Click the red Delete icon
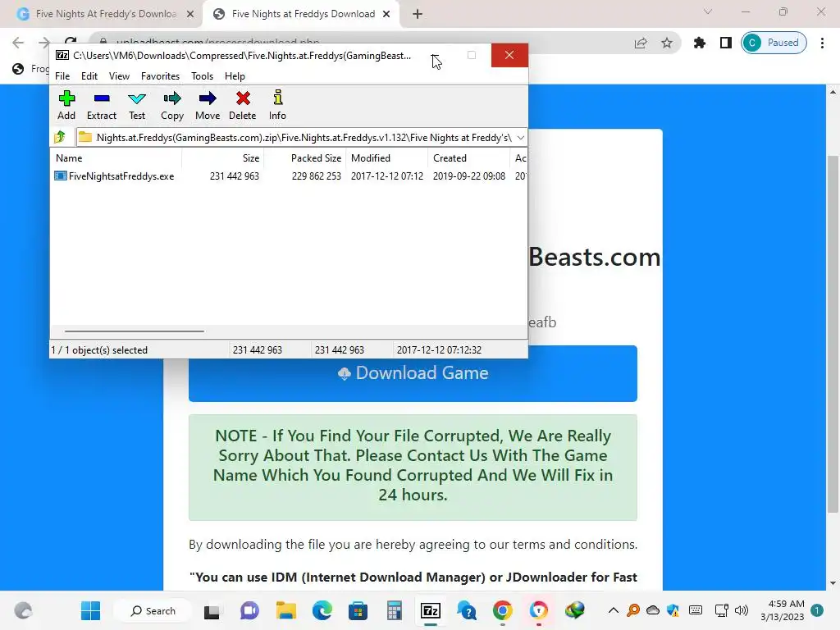 pyautogui.click(x=243, y=105)
